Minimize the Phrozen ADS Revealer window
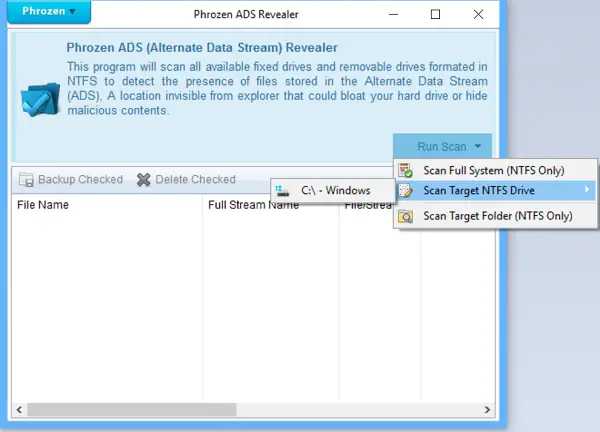 coord(393,15)
